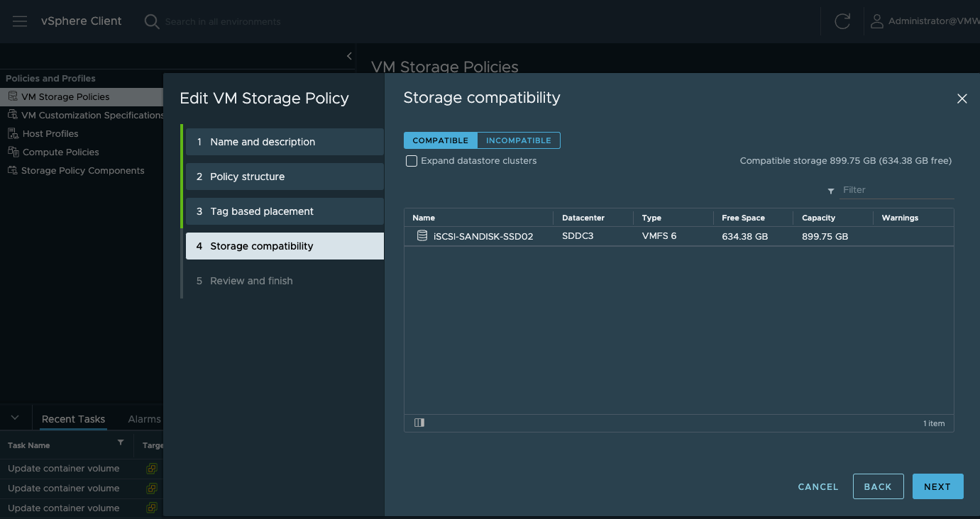Collapse the left navigation pane
Viewport: 980px width, 519px height.
coord(349,56)
